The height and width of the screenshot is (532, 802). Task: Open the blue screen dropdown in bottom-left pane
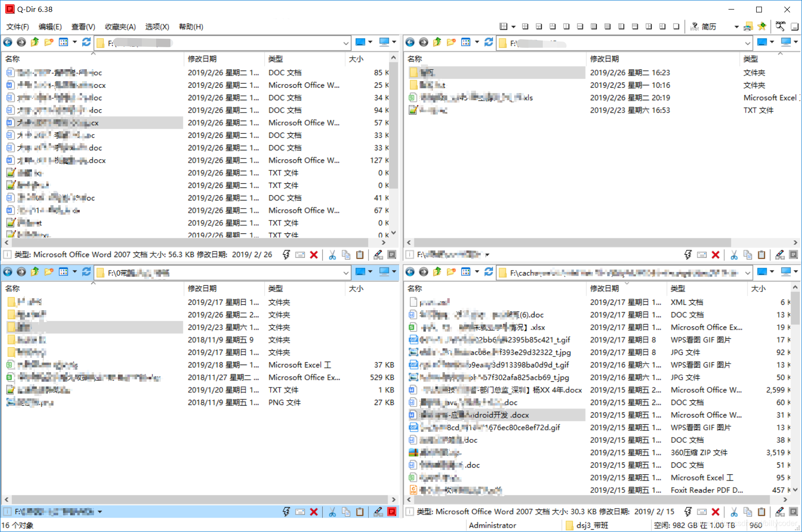point(370,272)
